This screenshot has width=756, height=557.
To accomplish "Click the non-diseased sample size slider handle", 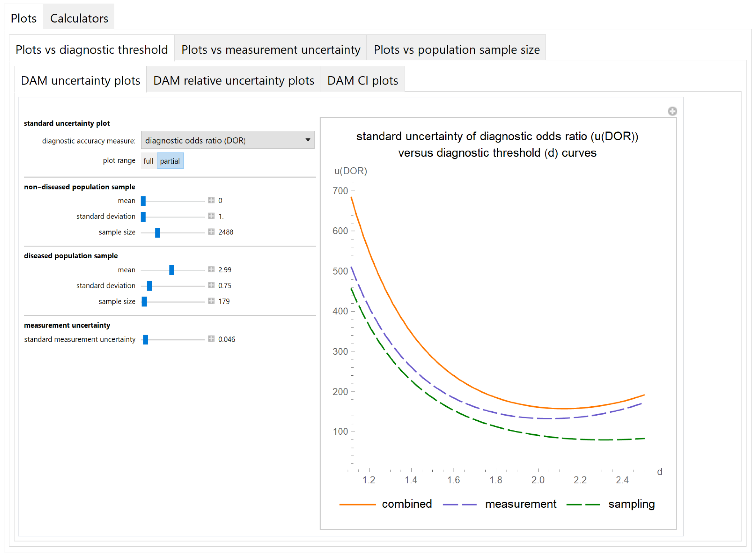I will click(x=157, y=232).
